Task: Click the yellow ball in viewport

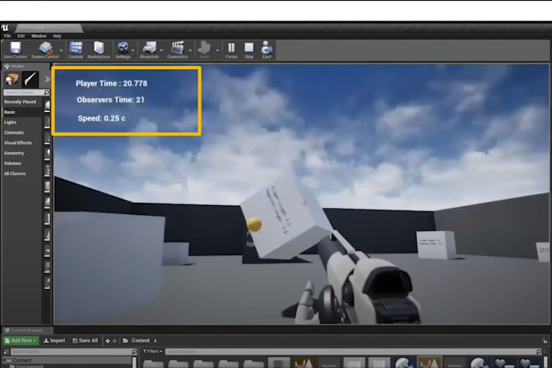Action: [x=254, y=224]
